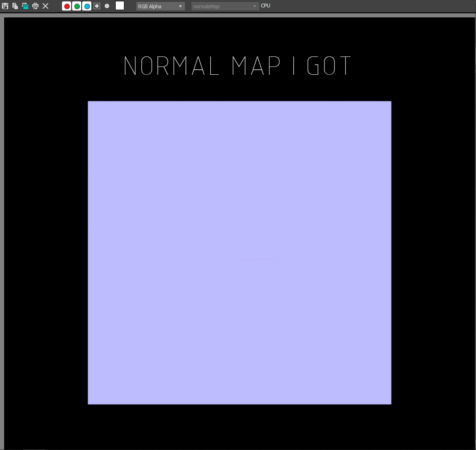Click the lavender normal map preview
This screenshot has width=476, height=450.
tap(239, 252)
